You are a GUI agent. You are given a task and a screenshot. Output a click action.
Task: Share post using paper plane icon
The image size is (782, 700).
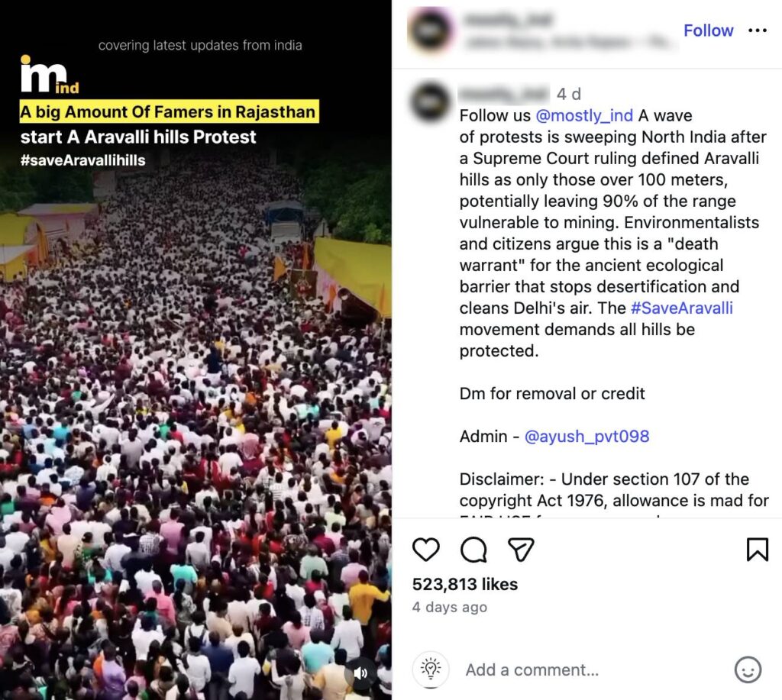coord(521,550)
